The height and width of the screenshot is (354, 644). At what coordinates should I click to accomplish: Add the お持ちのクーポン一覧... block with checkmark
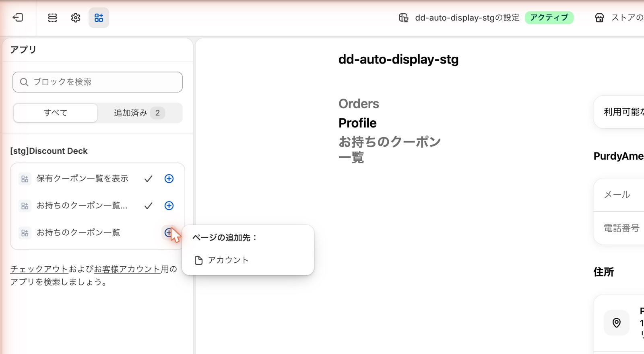tap(169, 206)
